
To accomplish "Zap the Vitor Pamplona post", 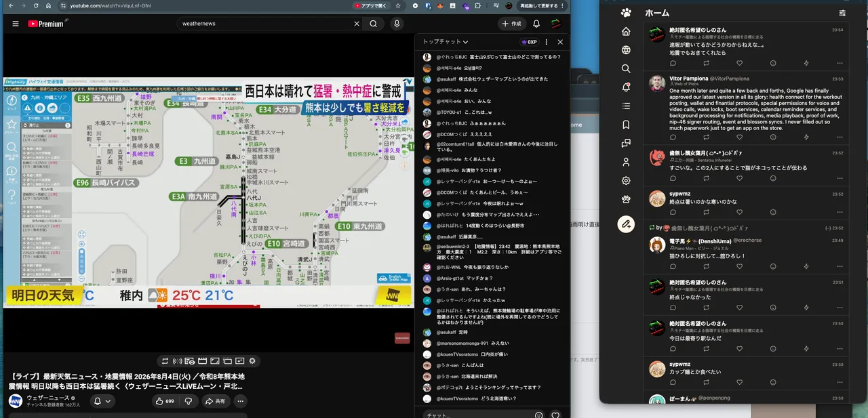I will click(806, 138).
